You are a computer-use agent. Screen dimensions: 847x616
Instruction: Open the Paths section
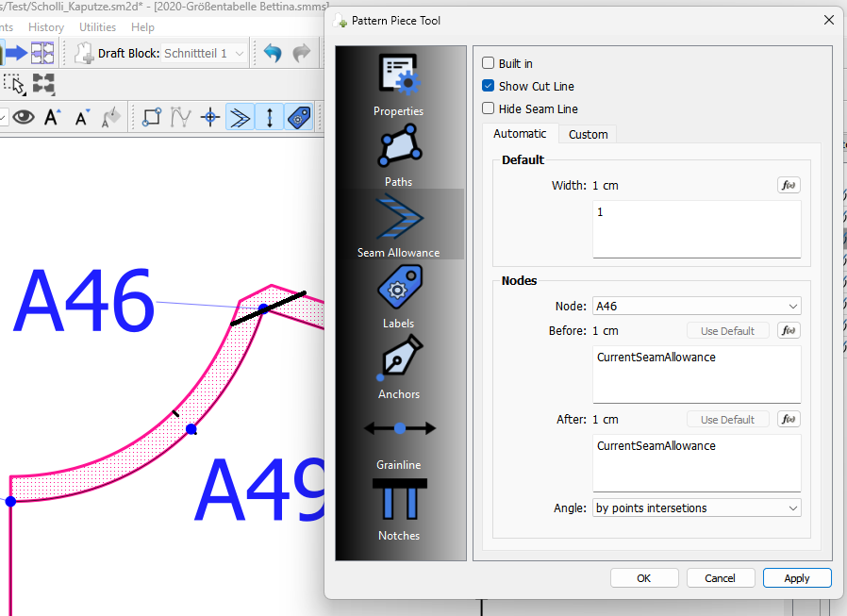(398, 156)
